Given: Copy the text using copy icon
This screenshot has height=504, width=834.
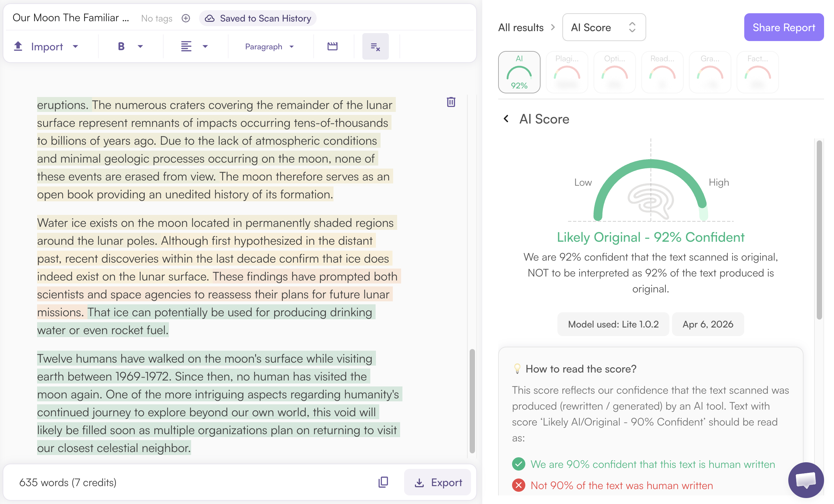Looking at the screenshot, I should click(383, 482).
